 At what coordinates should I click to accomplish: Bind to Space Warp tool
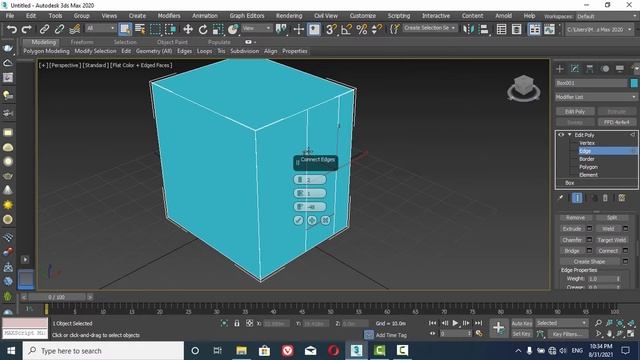[x=74, y=29]
